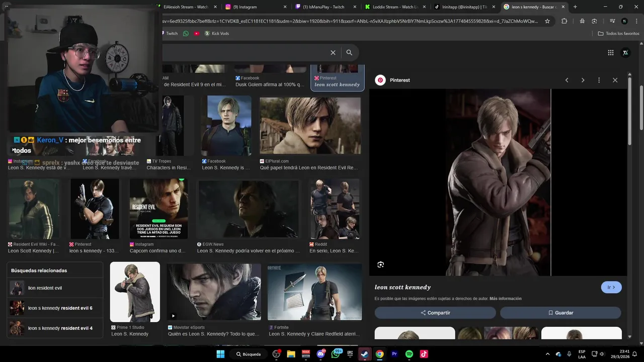The width and height of the screenshot is (644, 362).
Task: Open Windows notification bell
Action: click(x=634, y=354)
